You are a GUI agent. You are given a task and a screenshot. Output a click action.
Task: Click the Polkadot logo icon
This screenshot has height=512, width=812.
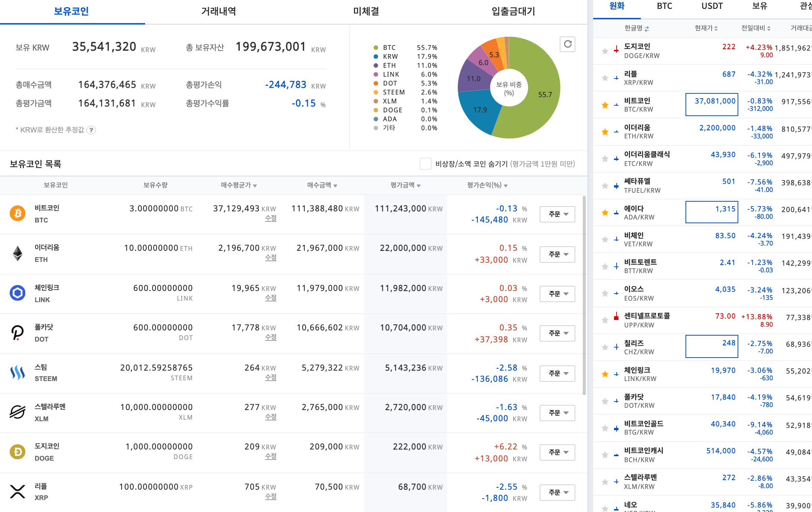pos(17,333)
